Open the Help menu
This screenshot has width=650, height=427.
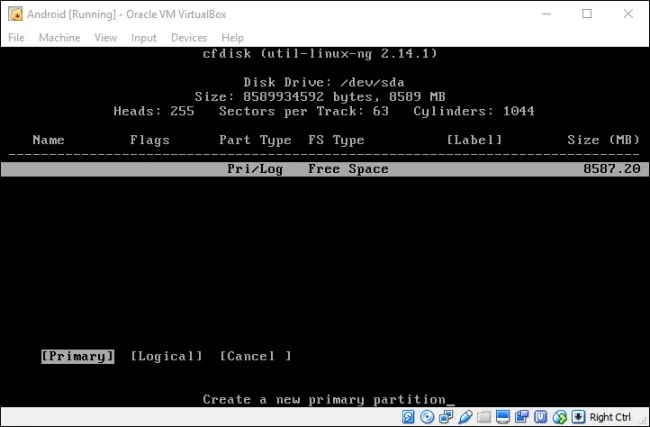[233, 38]
